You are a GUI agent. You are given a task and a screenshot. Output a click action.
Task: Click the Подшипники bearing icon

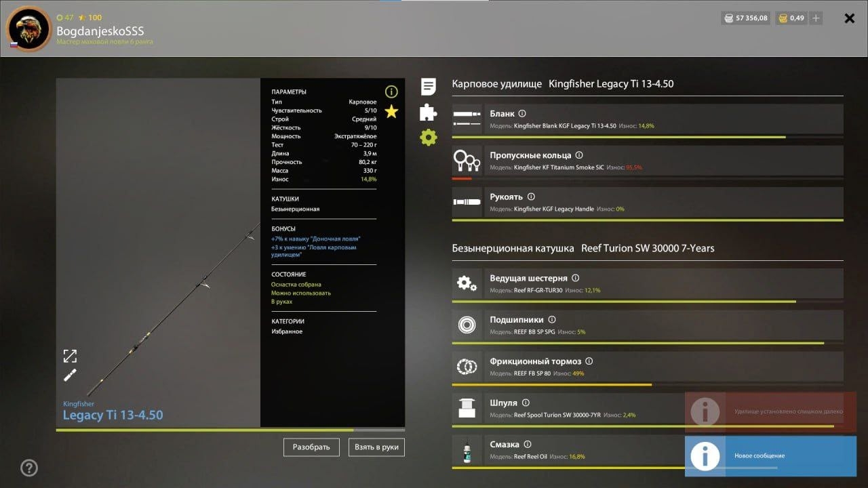[x=467, y=325]
